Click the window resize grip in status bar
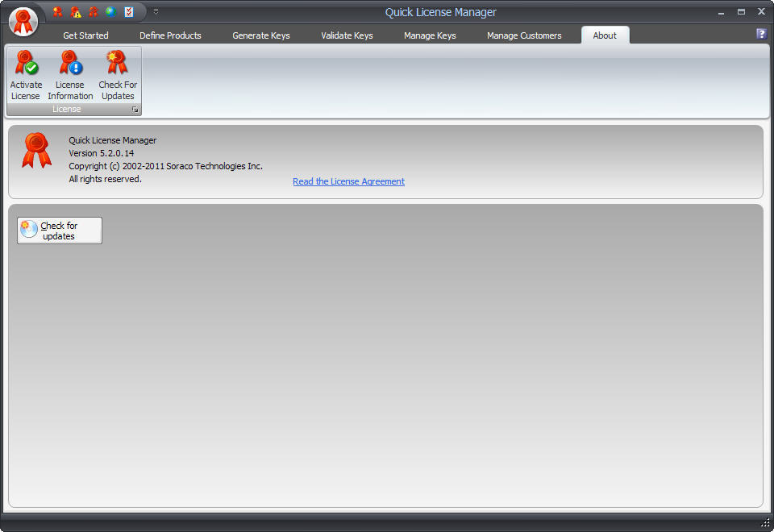774x532 pixels. point(766,522)
